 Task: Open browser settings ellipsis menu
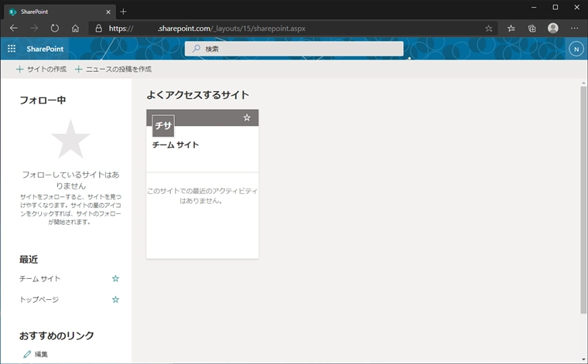(575, 29)
